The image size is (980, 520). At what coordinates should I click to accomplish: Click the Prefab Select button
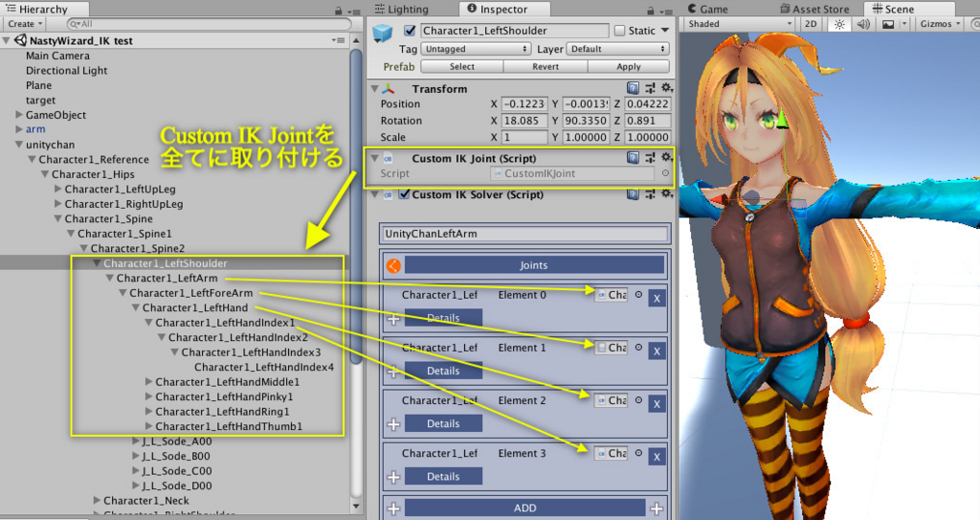tap(462, 66)
